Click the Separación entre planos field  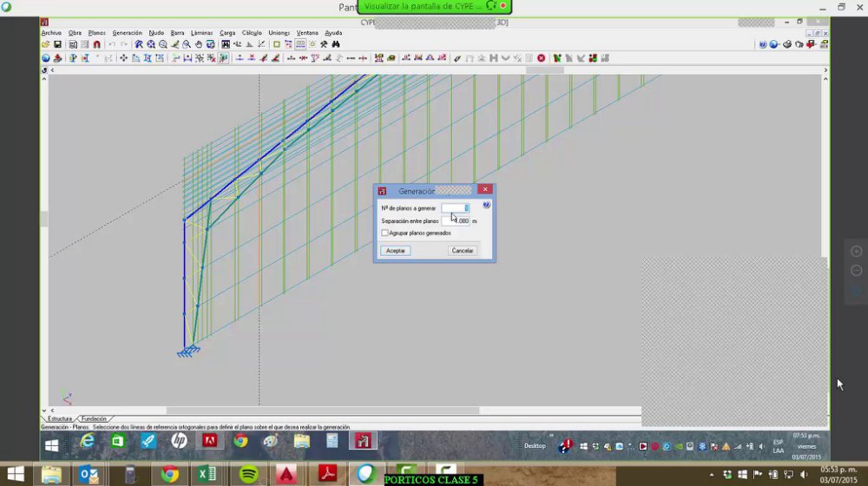click(x=455, y=220)
